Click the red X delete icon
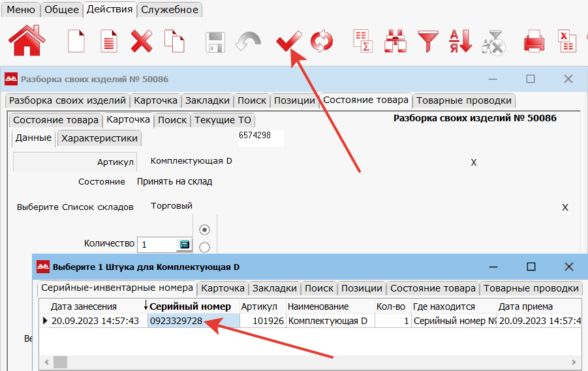Viewport: 588px width, 371px height. pos(142,41)
